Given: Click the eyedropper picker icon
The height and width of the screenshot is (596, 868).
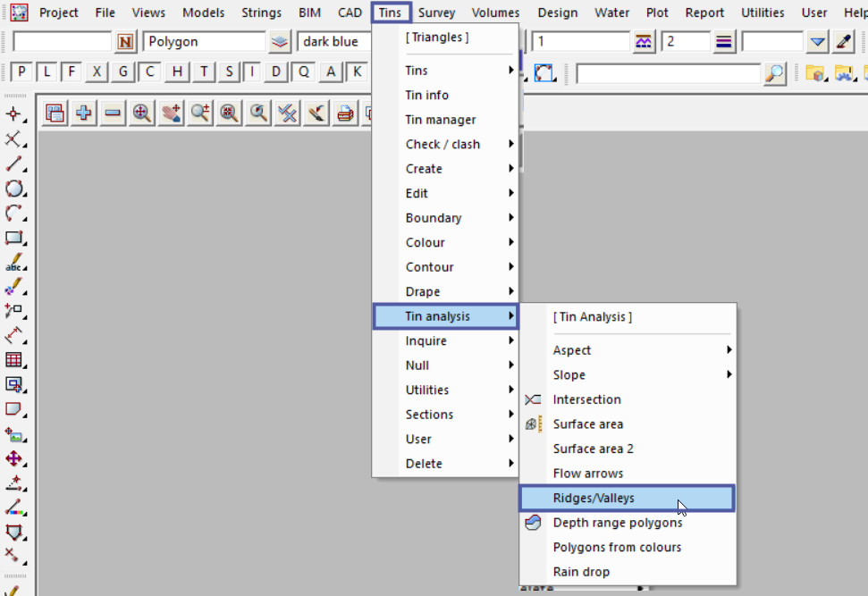Looking at the screenshot, I should 843,42.
